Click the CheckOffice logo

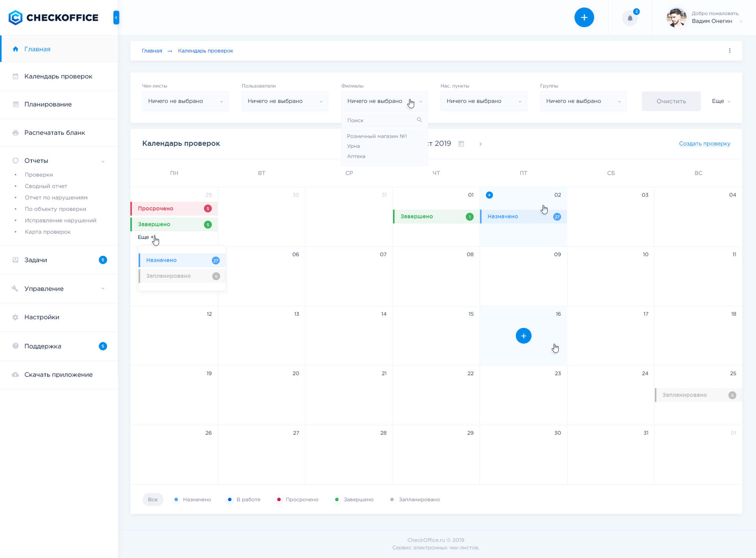coord(54,18)
